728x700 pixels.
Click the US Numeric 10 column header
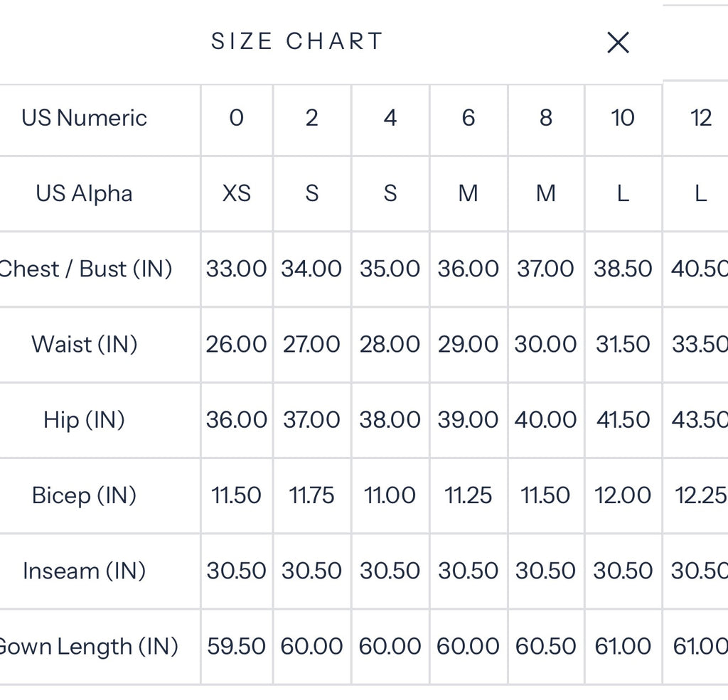tap(623, 118)
